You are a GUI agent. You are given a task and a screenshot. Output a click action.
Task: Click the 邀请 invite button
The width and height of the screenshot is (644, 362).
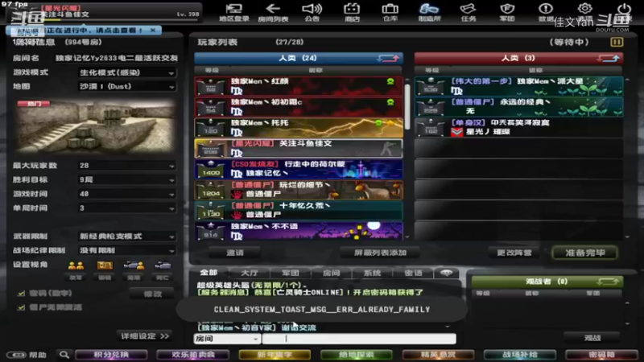tap(235, 253)
